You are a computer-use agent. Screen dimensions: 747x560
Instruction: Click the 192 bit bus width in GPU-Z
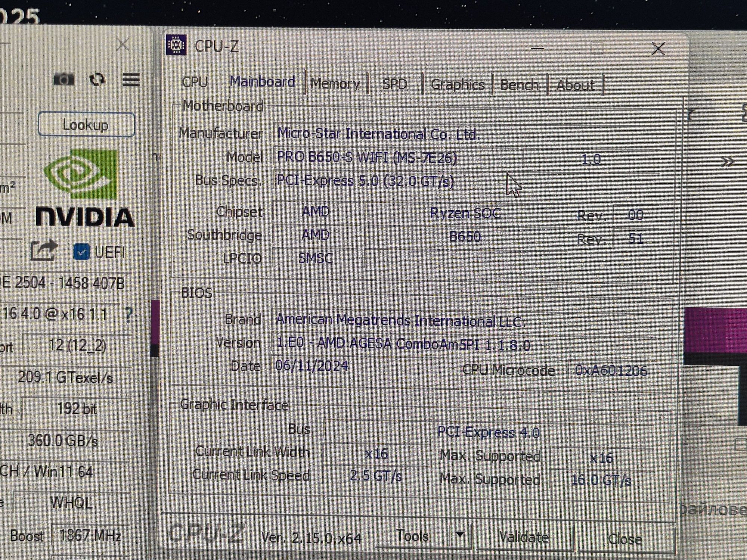[x=77, y=408]
